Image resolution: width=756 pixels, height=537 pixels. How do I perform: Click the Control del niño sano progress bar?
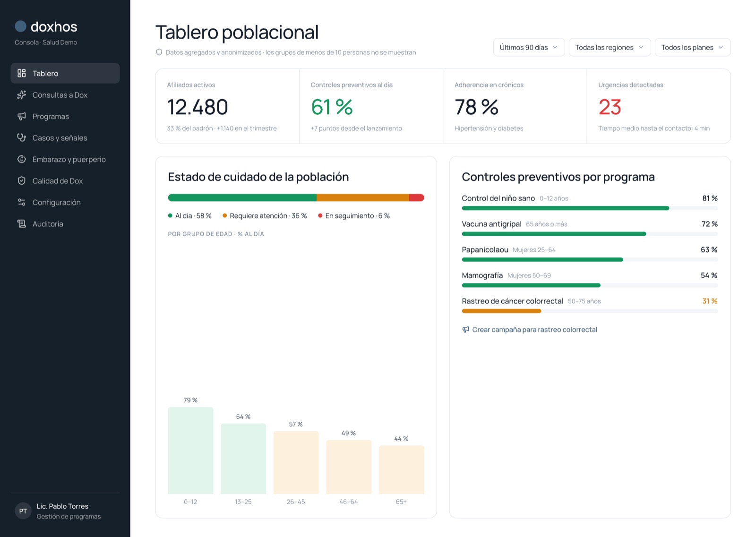pos(590,208)
